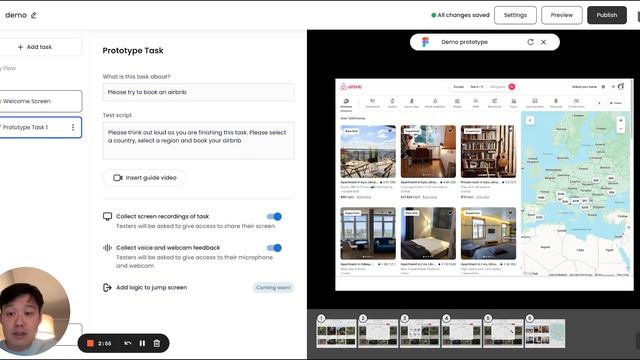The height and width of the screenshot is (360, 640).
Task: Open Settings
Action: click(515, 15)
